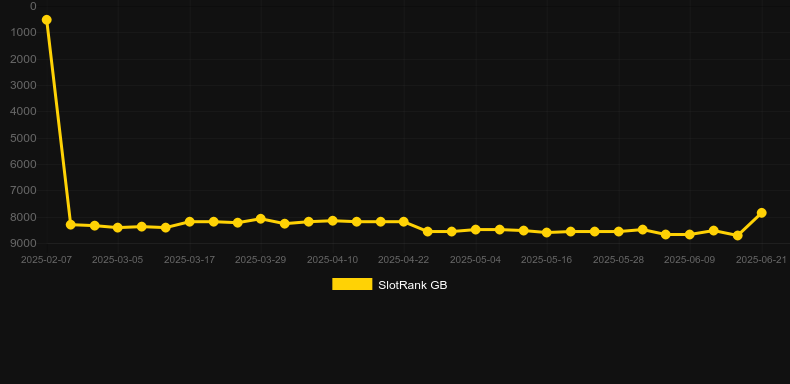Screen dimensions: 790x384
Task: Click the data point above 2025-03-17
Action: [189, 222]
